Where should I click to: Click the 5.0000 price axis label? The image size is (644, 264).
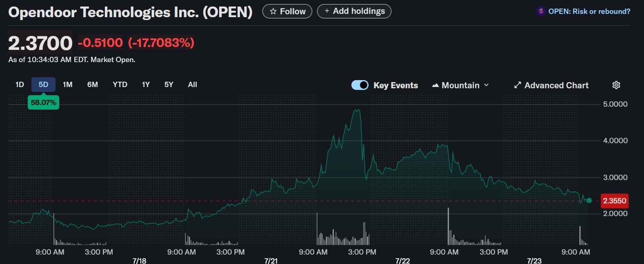pyautogui.click(x=615, y=104)
